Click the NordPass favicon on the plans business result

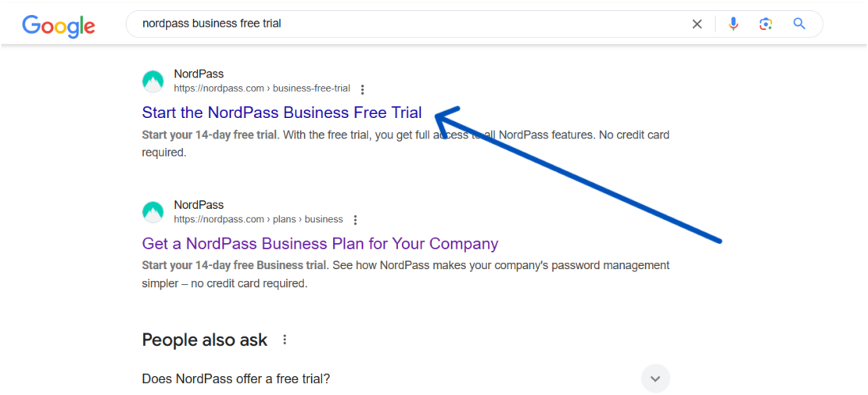point(153,211)
